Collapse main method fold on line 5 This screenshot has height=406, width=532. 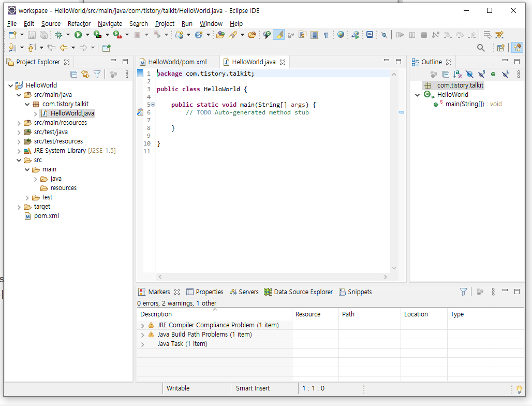click(153, 105)
